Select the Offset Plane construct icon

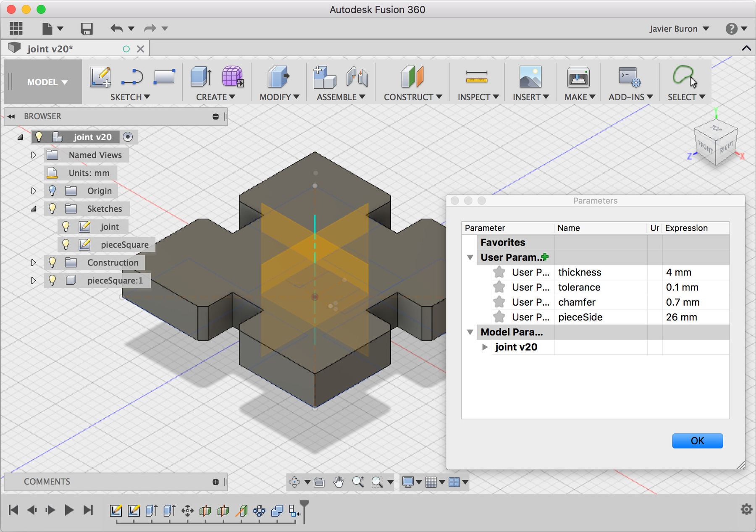coord(412,77)
